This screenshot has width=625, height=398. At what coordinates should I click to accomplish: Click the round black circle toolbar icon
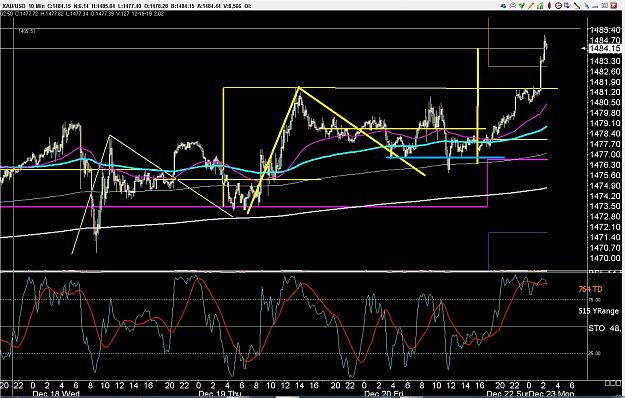(558, 6)
